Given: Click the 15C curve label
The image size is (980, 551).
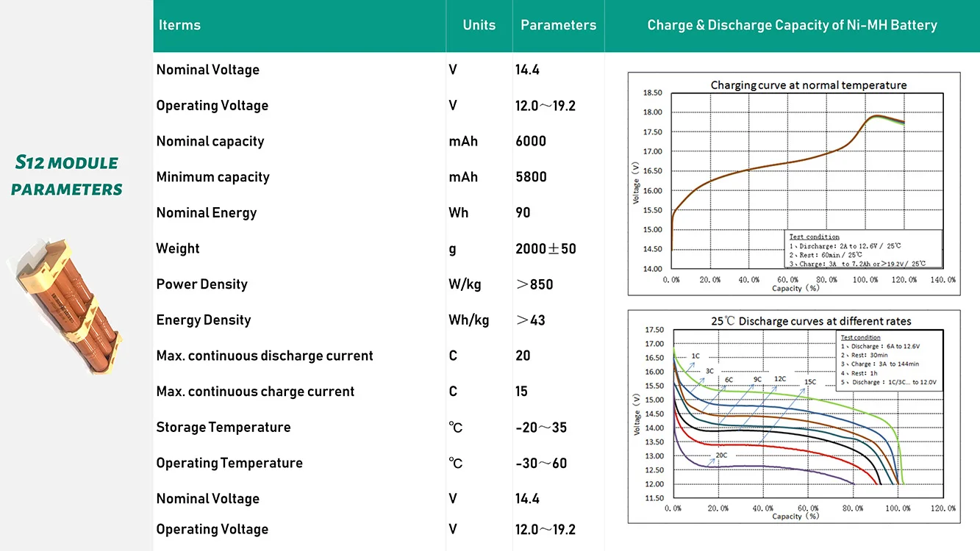Looking at the screenshot, I should [809, 382].
